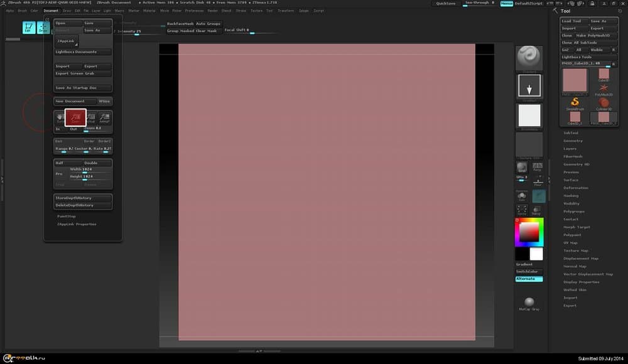Toggle the Floor grid icon
Viewport: 628px width, 364px height.
click(538, 181)
